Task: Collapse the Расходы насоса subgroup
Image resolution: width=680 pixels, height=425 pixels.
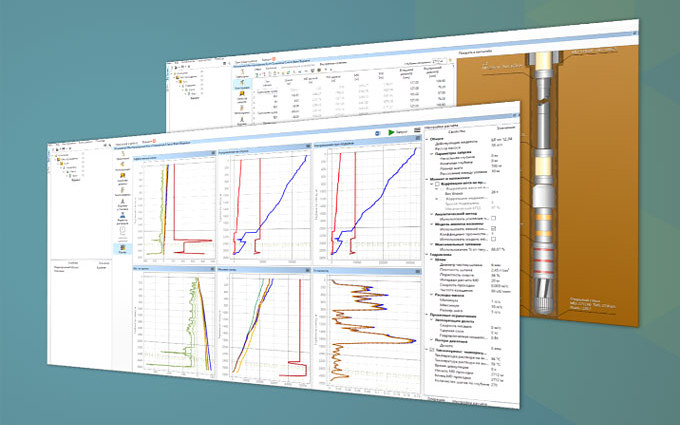Action: pyautogui.click(x=432, y=295)
